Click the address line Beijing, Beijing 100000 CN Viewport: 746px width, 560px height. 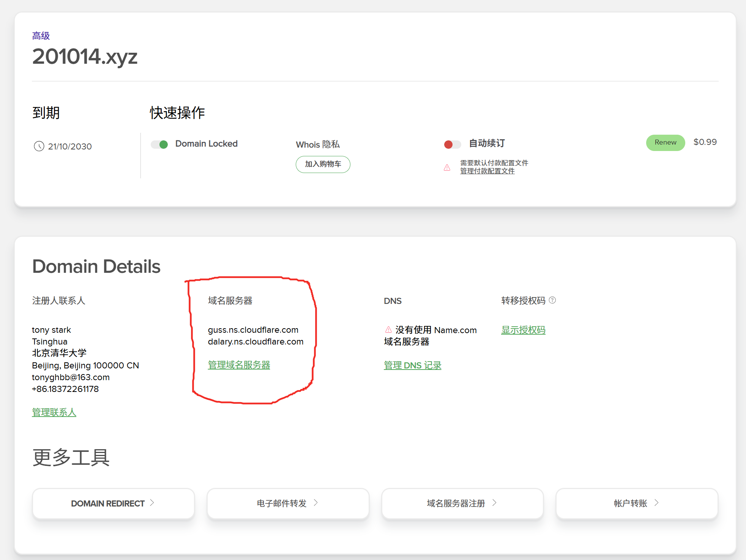(85, 365)
